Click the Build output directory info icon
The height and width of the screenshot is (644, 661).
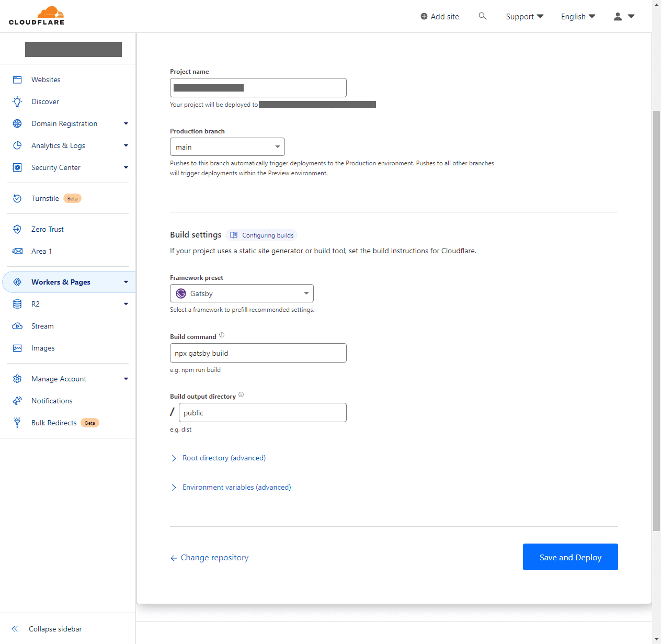241,395
